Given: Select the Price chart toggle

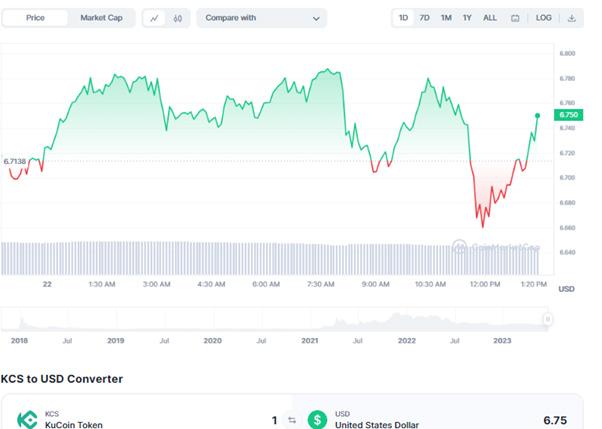Looking at the screenshot, I should 35,18.
